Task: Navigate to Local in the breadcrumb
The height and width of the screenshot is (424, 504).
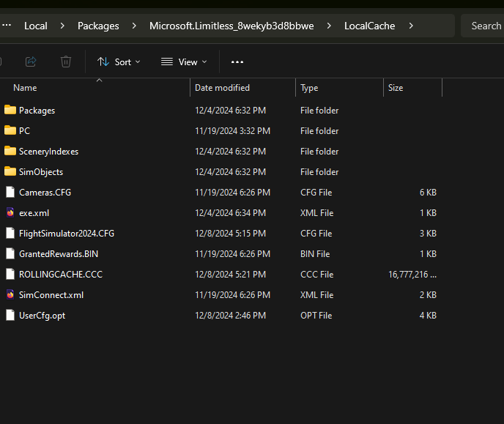Action: click(x=35, y=26)
